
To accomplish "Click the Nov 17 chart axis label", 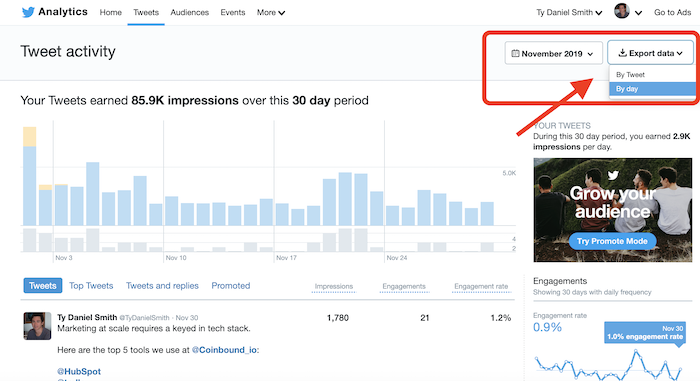I will coord(286,258).
